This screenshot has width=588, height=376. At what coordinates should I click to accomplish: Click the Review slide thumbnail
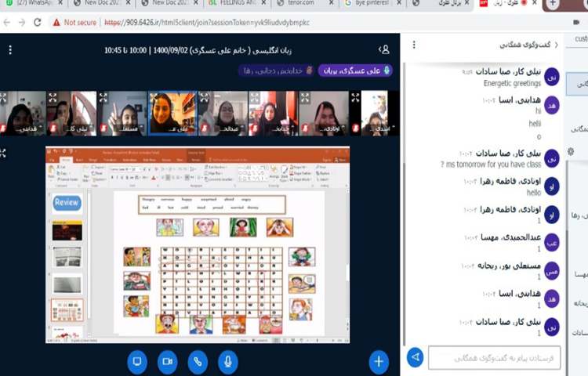(x=67, y=203)
